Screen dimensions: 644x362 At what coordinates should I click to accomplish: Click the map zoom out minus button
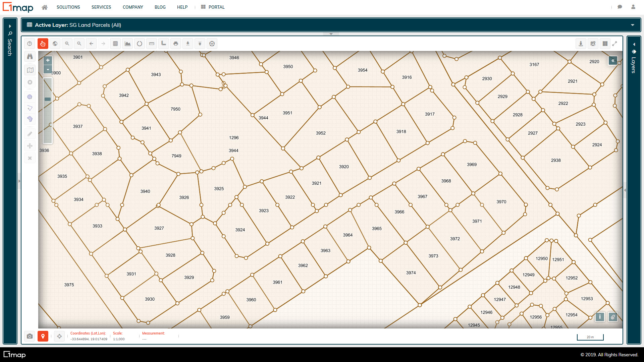point(48,69)
